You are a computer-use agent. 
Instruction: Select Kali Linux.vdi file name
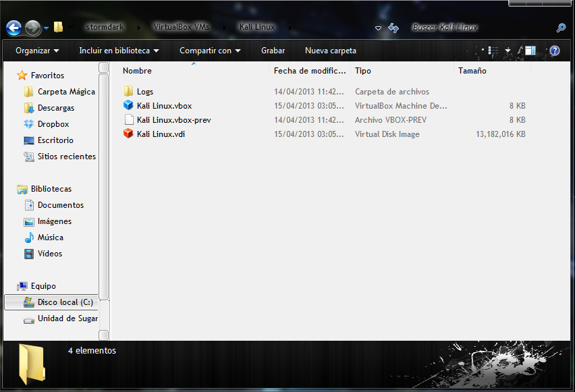[161, 134]
